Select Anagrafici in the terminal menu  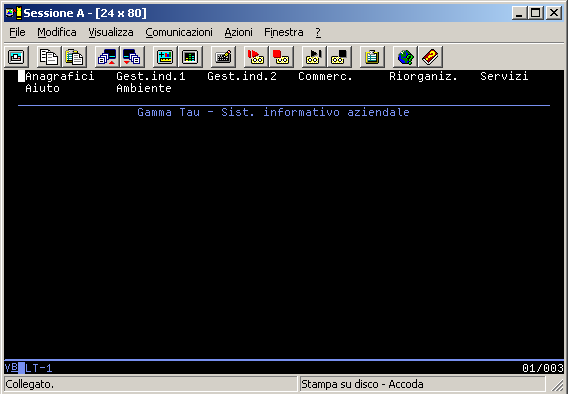tap(60, 76)
